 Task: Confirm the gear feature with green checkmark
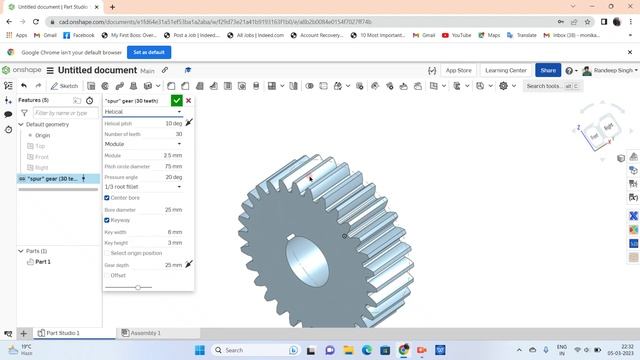pos(176,100)
